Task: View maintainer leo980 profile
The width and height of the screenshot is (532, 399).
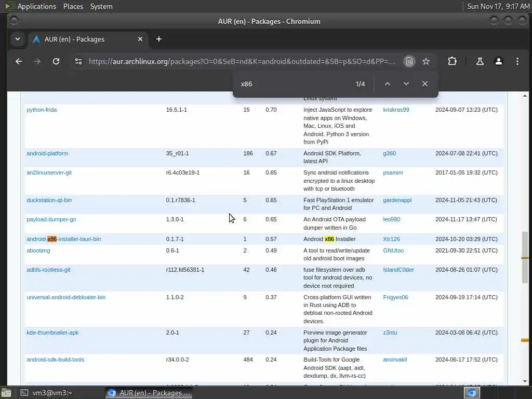Action: pyautogui.click(x=392, y=219)
